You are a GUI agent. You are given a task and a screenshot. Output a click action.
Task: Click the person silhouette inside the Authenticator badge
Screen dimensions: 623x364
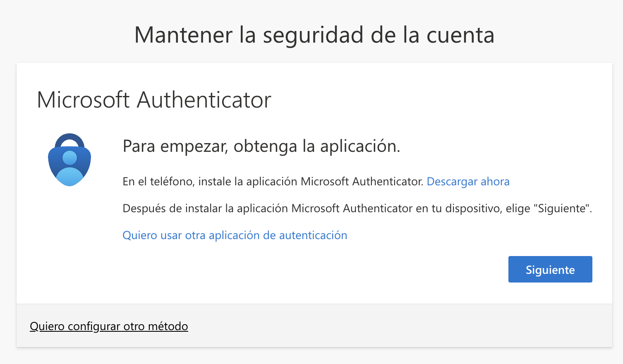69,168
